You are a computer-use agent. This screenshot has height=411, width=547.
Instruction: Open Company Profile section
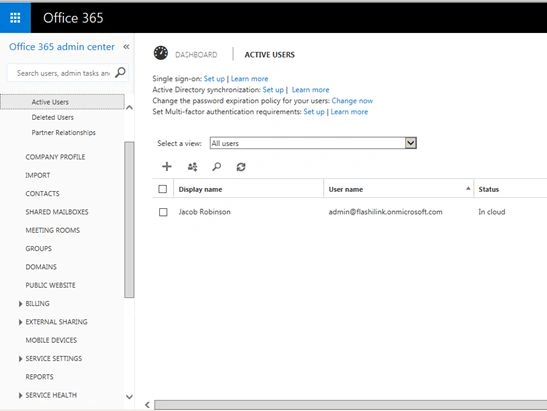[55, 157]
